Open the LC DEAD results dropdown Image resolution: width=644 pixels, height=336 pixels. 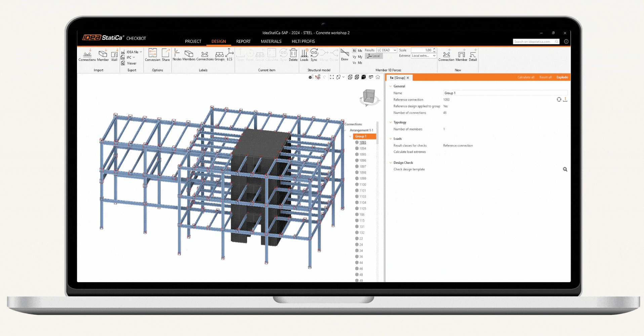[x=387, y=50]
